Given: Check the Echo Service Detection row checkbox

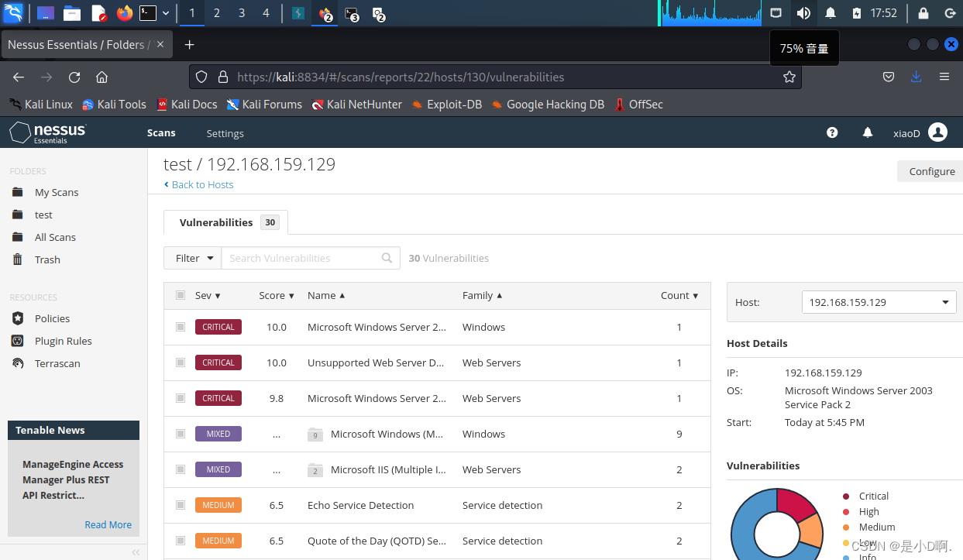Looking at the screenshot, I should coord(181,505).
